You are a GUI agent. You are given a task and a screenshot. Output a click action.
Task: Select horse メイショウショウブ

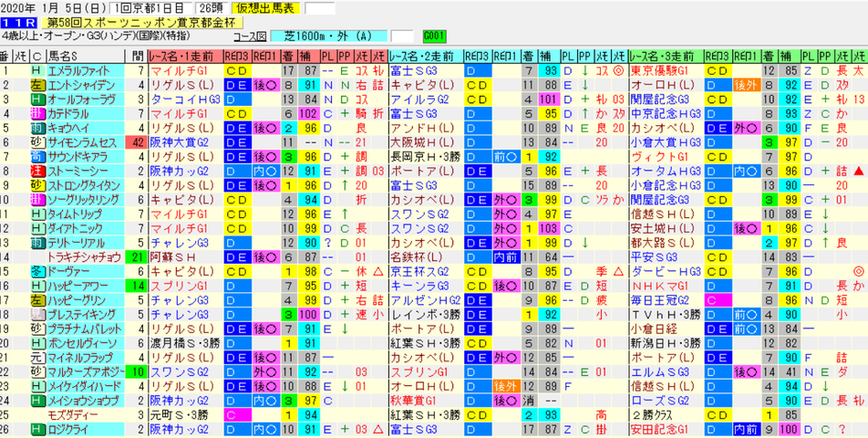click(x=85, y=401)
